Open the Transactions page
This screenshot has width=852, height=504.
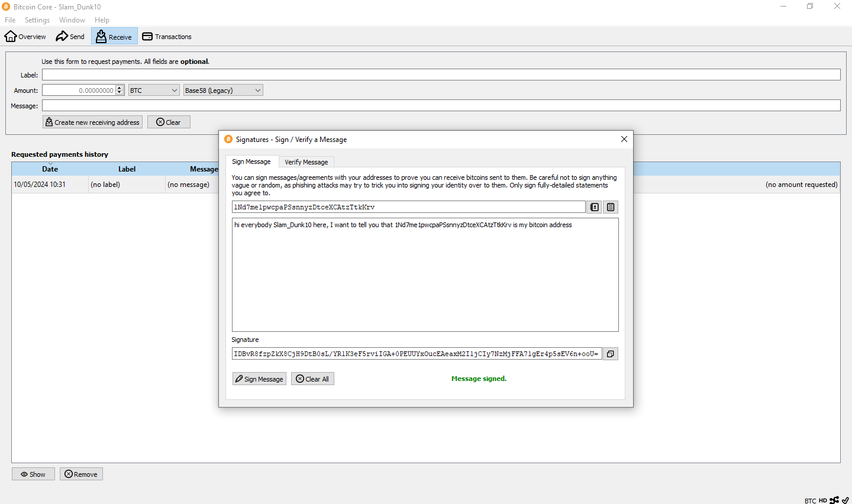click(167, 37)
